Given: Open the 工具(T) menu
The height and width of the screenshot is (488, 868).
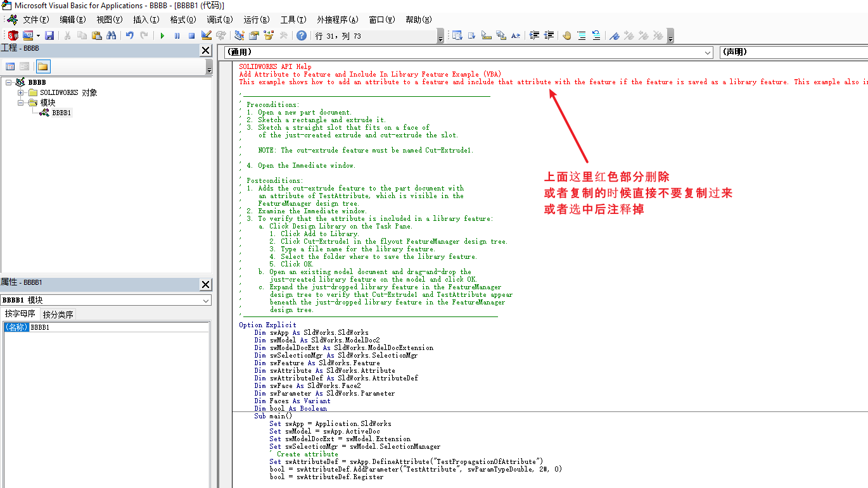Looking at the screenshot, I should pos(293,20).
